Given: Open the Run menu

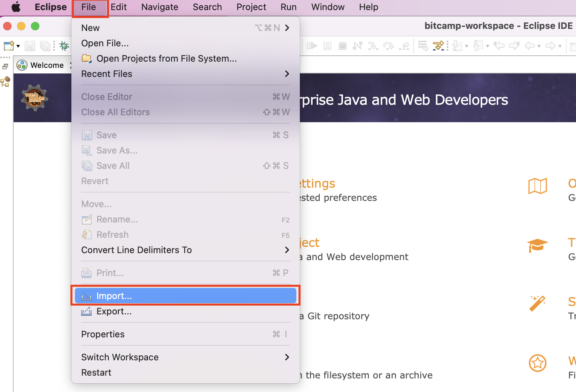Looking at the screenshot, I should click(x=288, y=7).
